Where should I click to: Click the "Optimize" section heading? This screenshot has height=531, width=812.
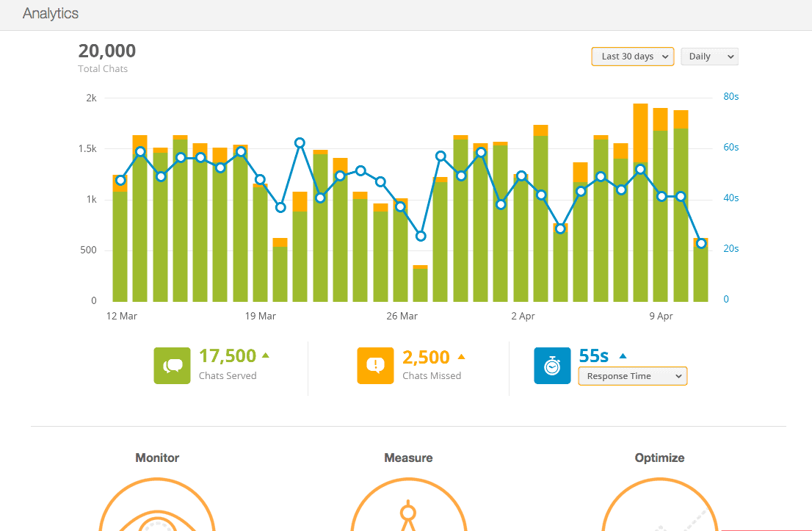coord(660,458)
